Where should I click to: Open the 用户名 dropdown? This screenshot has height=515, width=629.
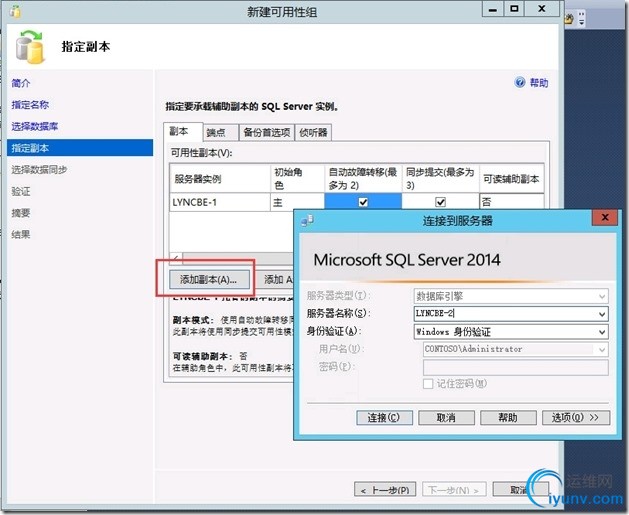point(602,349)
